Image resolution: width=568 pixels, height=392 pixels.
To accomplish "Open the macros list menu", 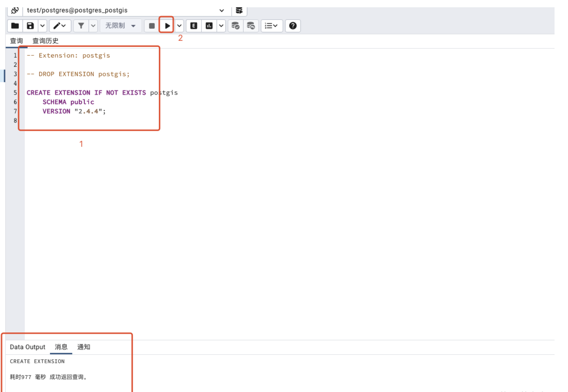I will click(272, 26).
